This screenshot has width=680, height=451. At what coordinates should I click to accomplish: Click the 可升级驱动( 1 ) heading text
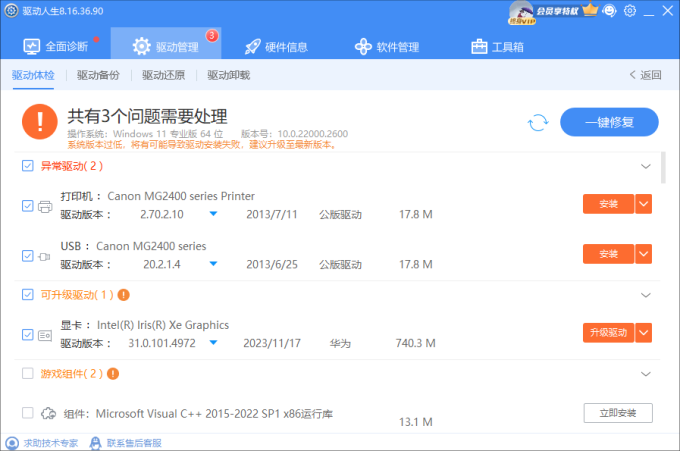pos(77,295)
